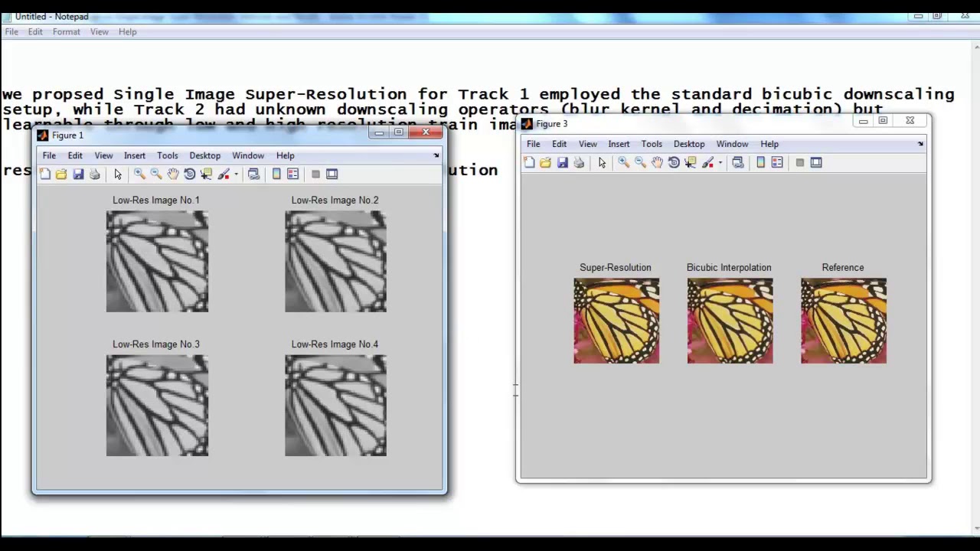Activate Zoom Out tool in Figure 1
The image size is (980, 551).
(156, 174)
